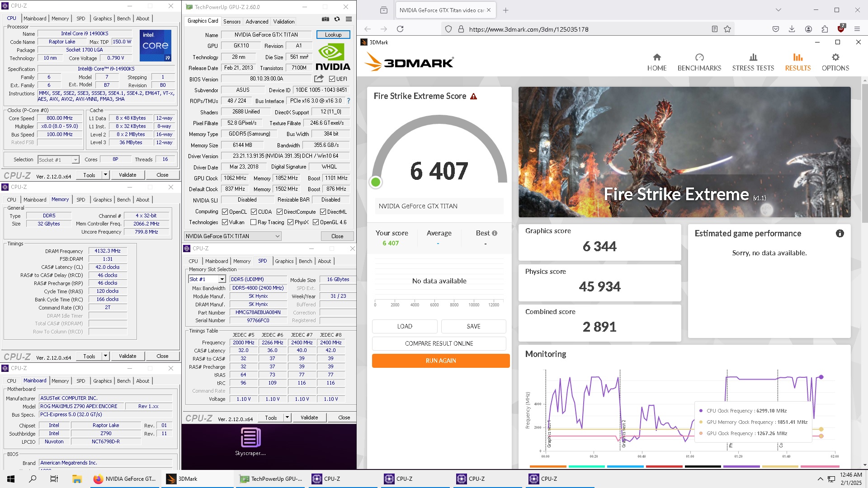Image resolution: width=868 pixels, height=488 pixels.
Task: Open Firefox application menu
Action: [x=857, y=29]
